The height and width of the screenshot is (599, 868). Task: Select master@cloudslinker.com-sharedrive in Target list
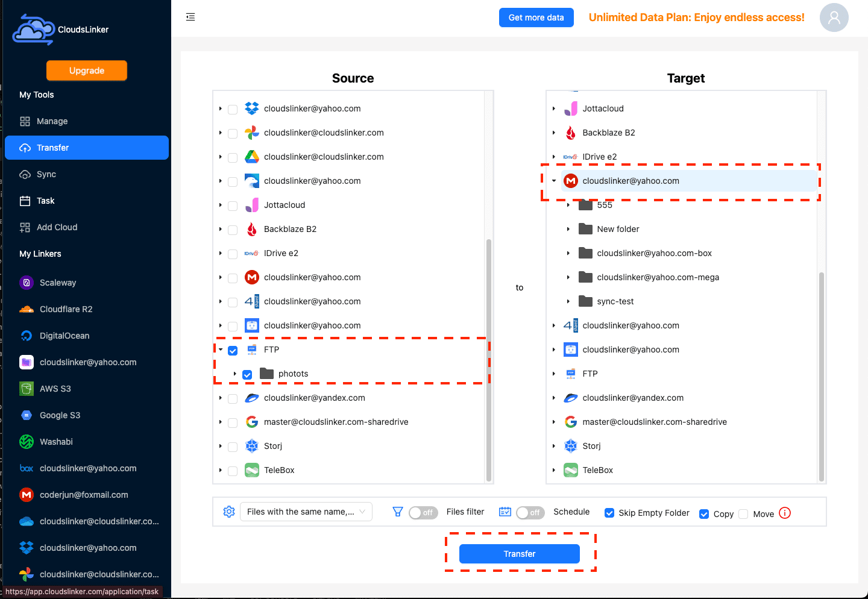[x=655, y=422]
